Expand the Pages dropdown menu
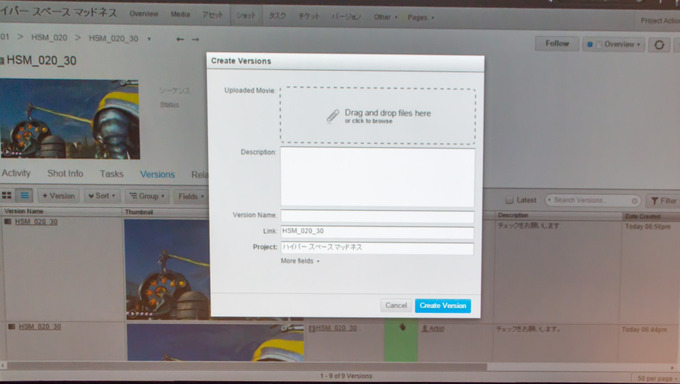Image resolution: width=680 pixels, height=384 pixels. pyautogui.click(x=420, y=17)
